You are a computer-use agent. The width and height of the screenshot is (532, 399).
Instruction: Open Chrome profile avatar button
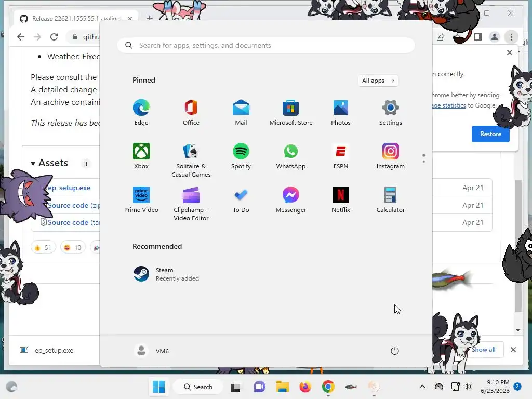(495, 37)
